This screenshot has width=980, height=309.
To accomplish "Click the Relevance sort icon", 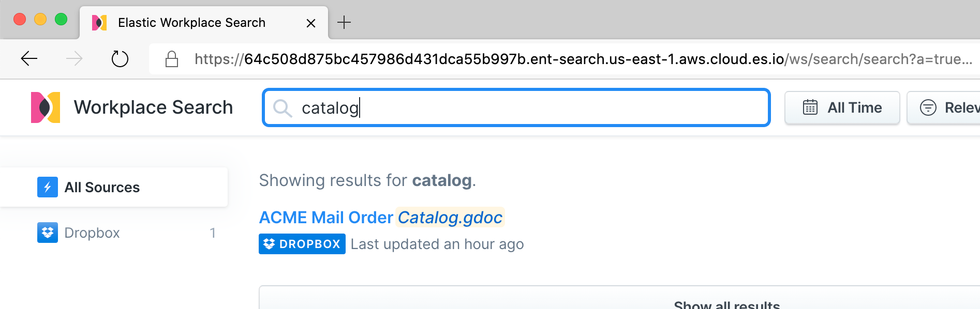I will coord(928,107).
